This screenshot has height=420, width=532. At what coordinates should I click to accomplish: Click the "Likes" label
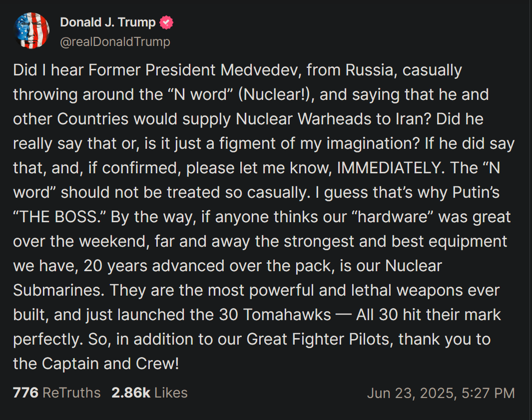(x=171, y=393)
